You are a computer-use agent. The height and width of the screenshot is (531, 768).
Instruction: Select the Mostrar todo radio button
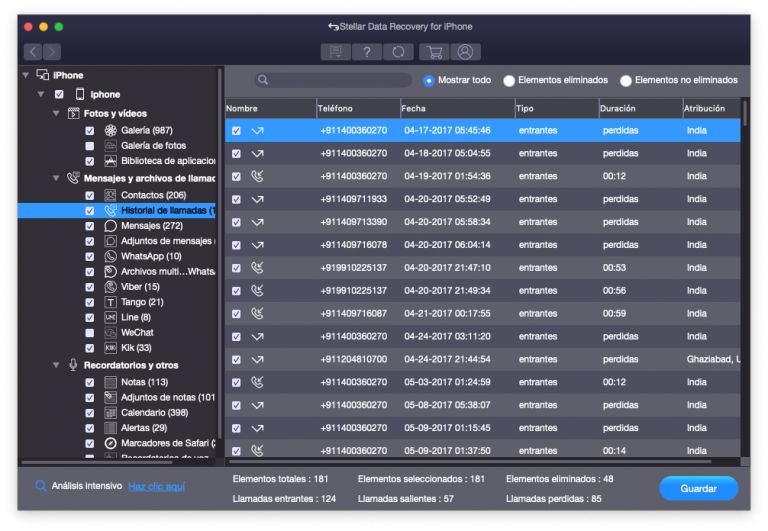429,80
